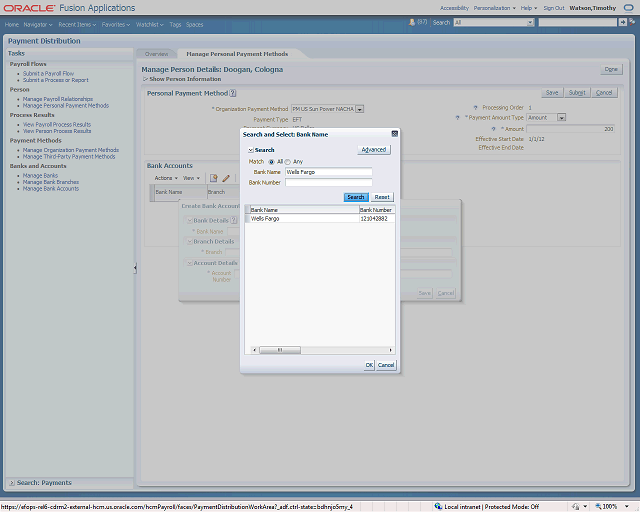The height and width of the screenshot is (512, 640).
Task: Click the Bank Number input field
Action: [x=328, y=183]
